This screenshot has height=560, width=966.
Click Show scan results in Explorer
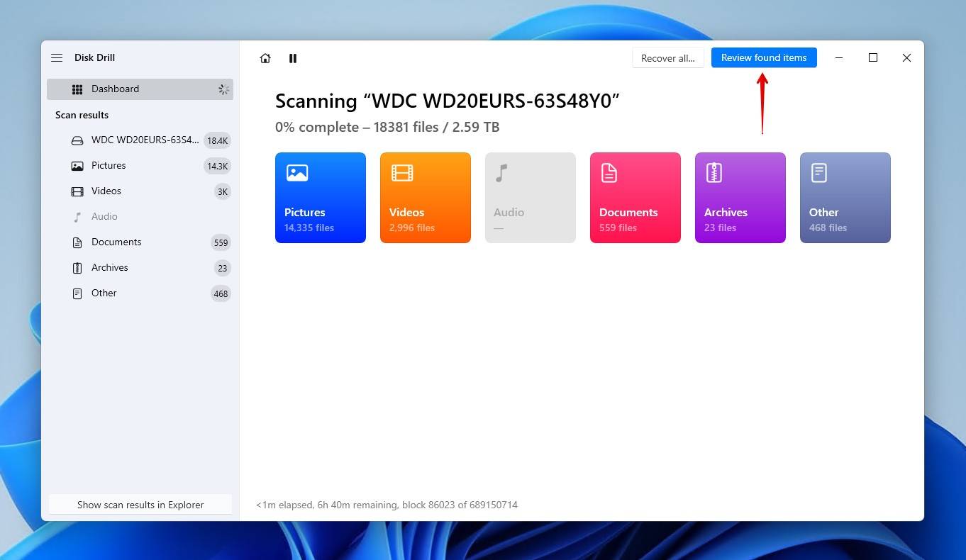(140, 505)
